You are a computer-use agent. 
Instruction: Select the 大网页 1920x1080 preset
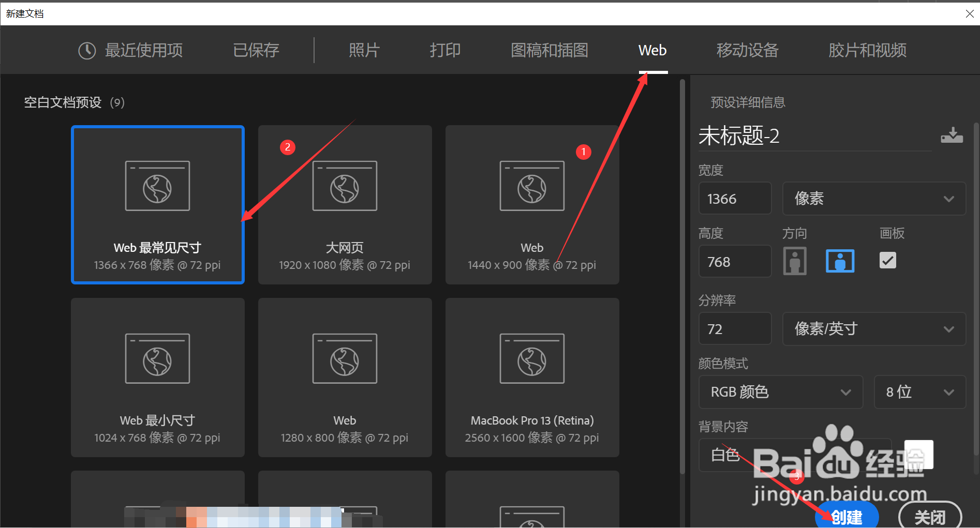(344, 205)
